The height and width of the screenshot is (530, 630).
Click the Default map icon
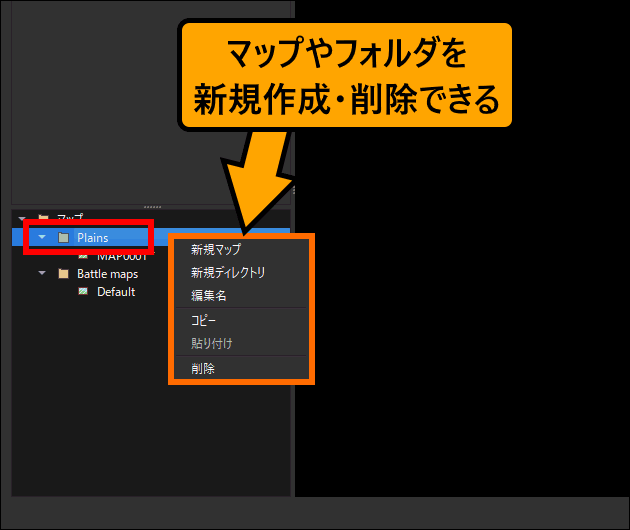(83, 292)
